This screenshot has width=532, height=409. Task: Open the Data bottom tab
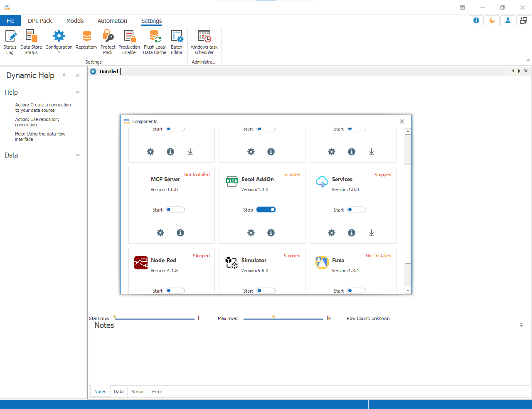[x=119, y=392]
